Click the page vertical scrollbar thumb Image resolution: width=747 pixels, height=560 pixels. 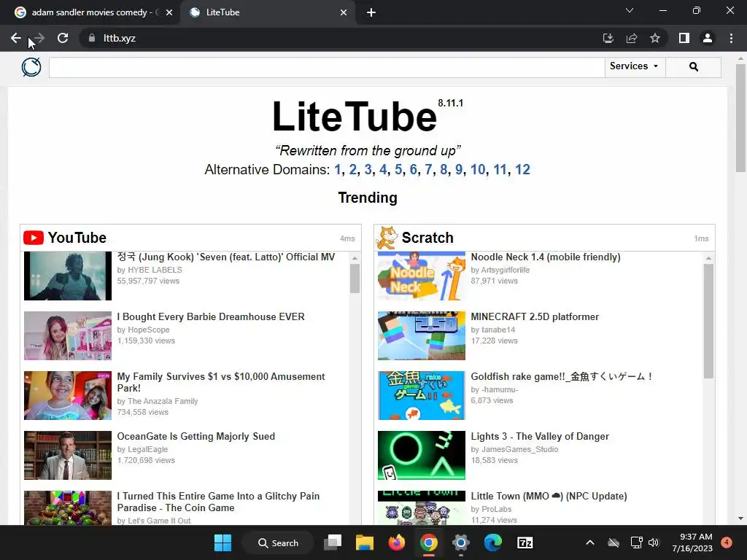coord(740,117)
